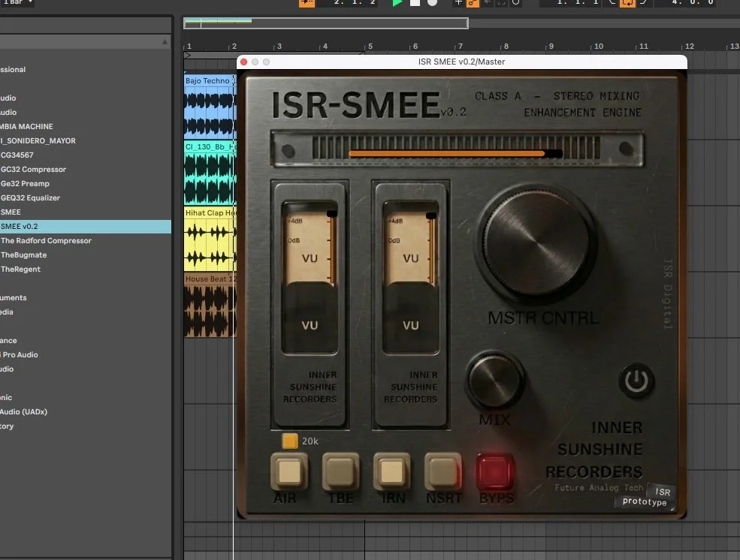
Task: Select the CI_130_Bb clip
Action: click(210, 172)
